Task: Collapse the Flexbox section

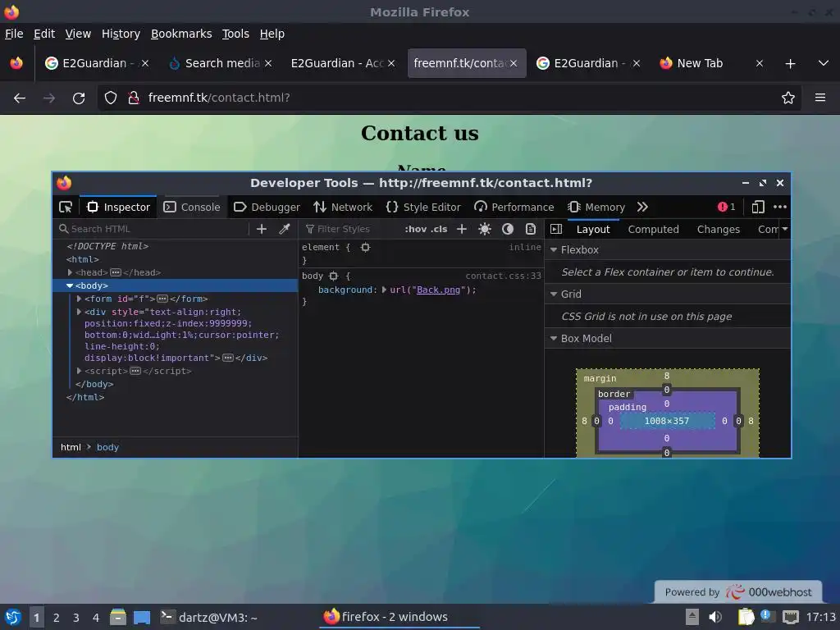Action: [x=554, y=249]
